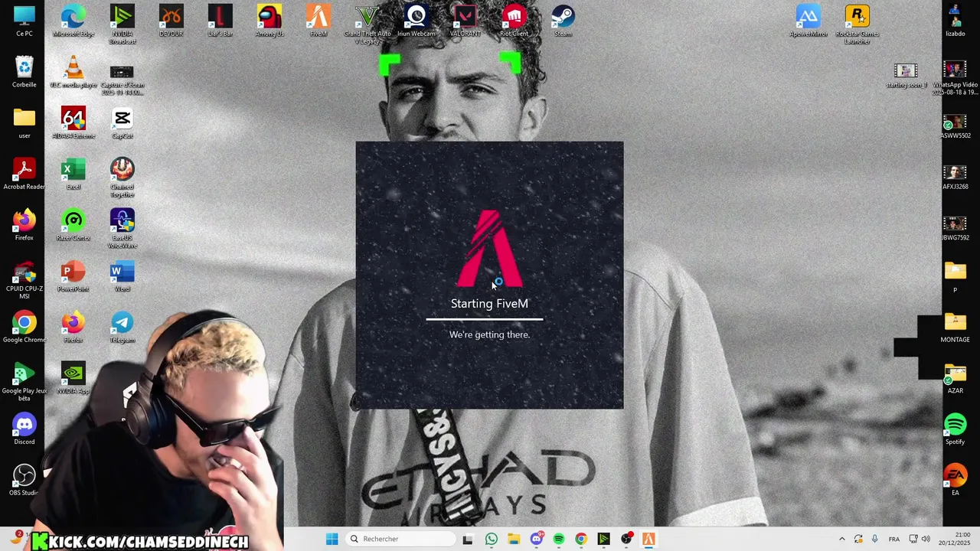Image resolution: width=980 pixels, height=551 pixels.
Task: Open Excel desktop shortcut
Action: click(x=73, y=174)
